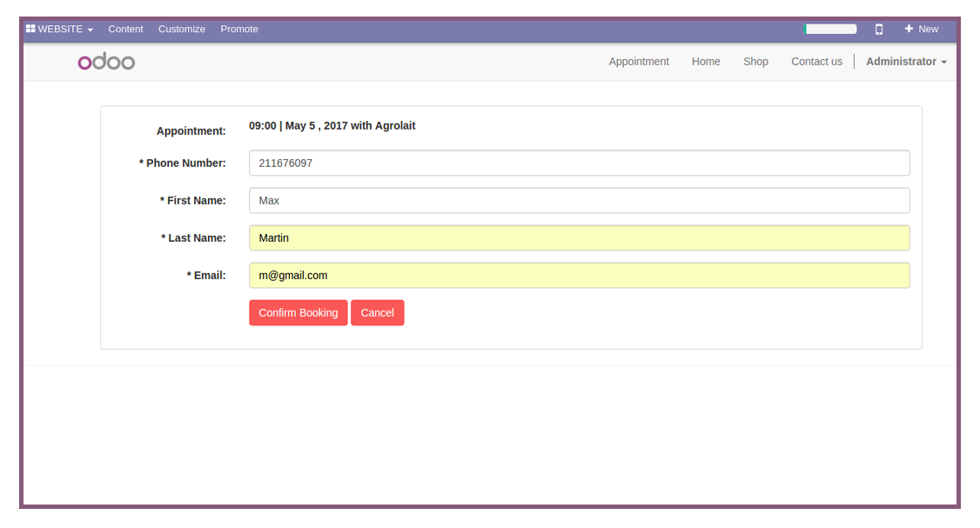Go to the Appointment page
This screenshot has width=980, height=528.
tap(639, 61)
